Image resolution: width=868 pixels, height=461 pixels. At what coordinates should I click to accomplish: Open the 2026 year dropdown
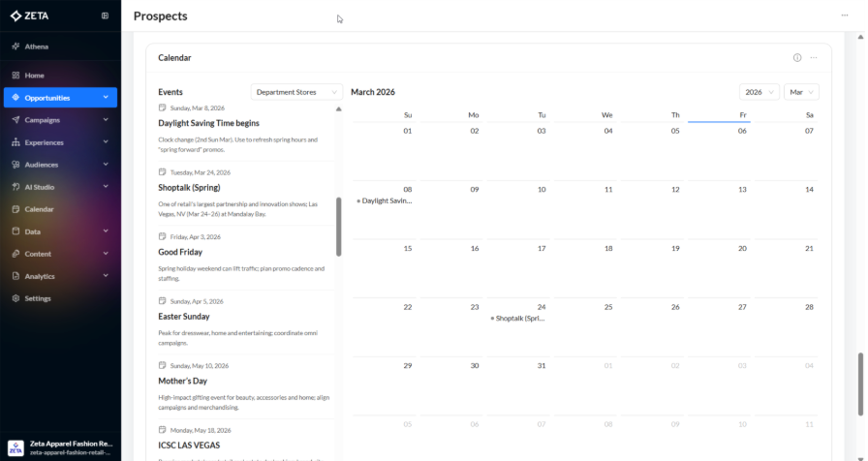(759, 92)
